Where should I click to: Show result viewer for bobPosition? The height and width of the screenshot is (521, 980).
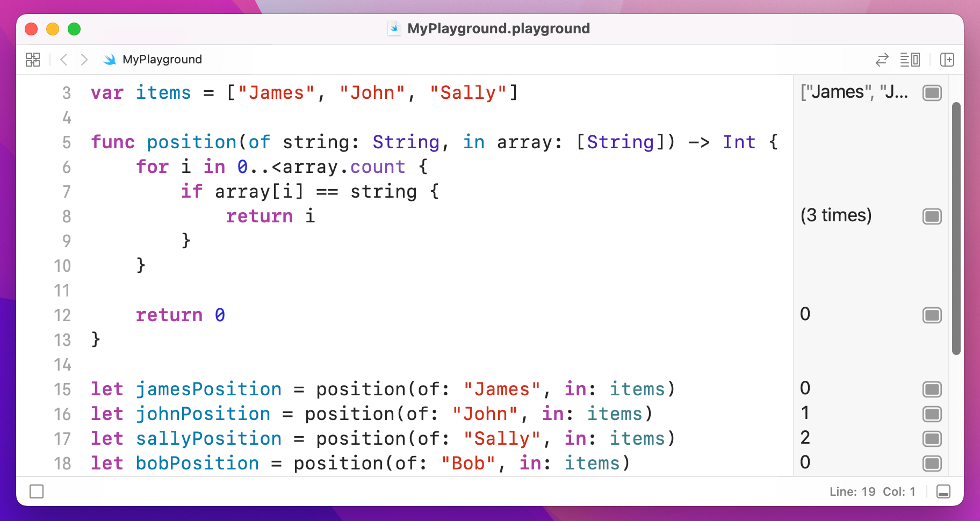[x=932, y=463]
